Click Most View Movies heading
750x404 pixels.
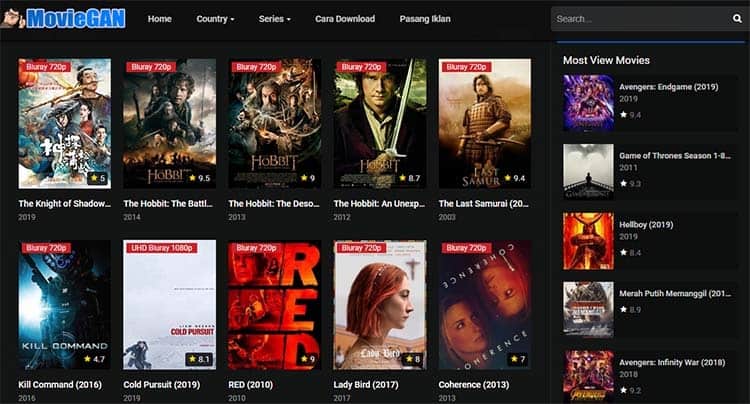tap(606, 60)
